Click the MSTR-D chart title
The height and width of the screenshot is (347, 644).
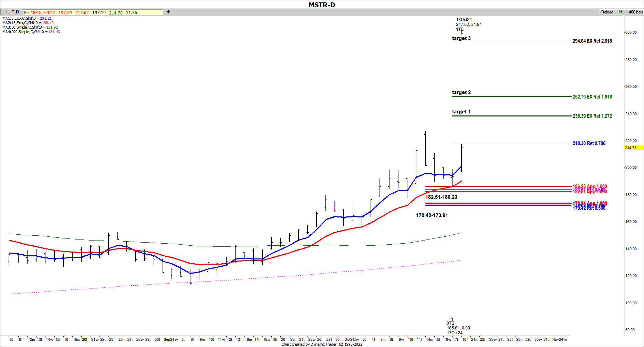click(x=322, y=5)
